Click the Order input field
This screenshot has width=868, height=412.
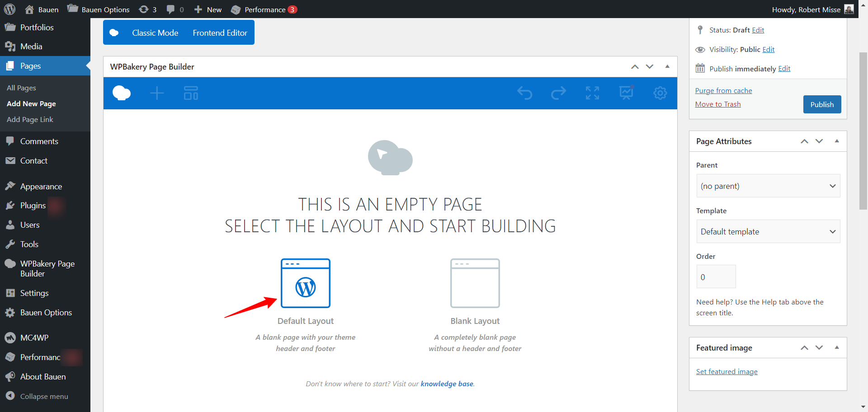pyautogui.click(x=716, y=276)
